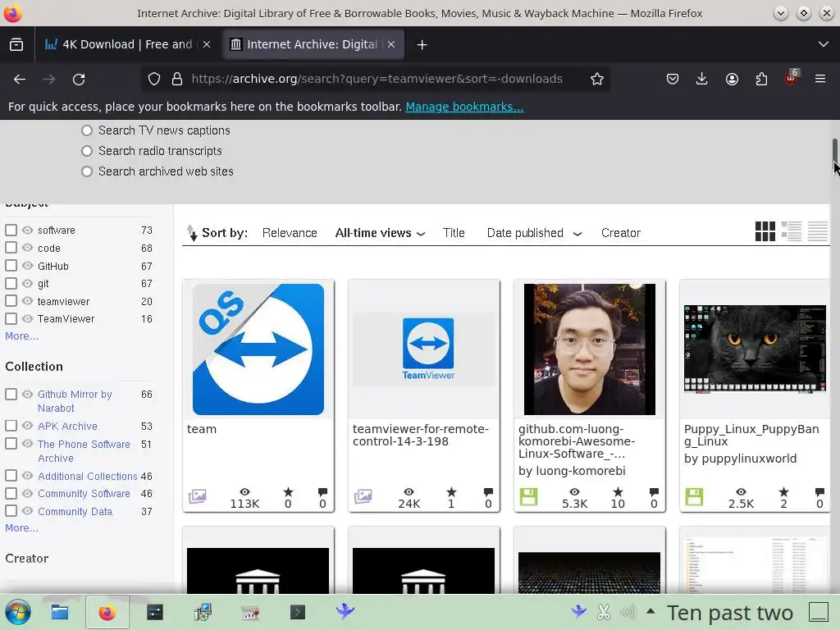Open file manager in taskbar

[x=59, y=612]
